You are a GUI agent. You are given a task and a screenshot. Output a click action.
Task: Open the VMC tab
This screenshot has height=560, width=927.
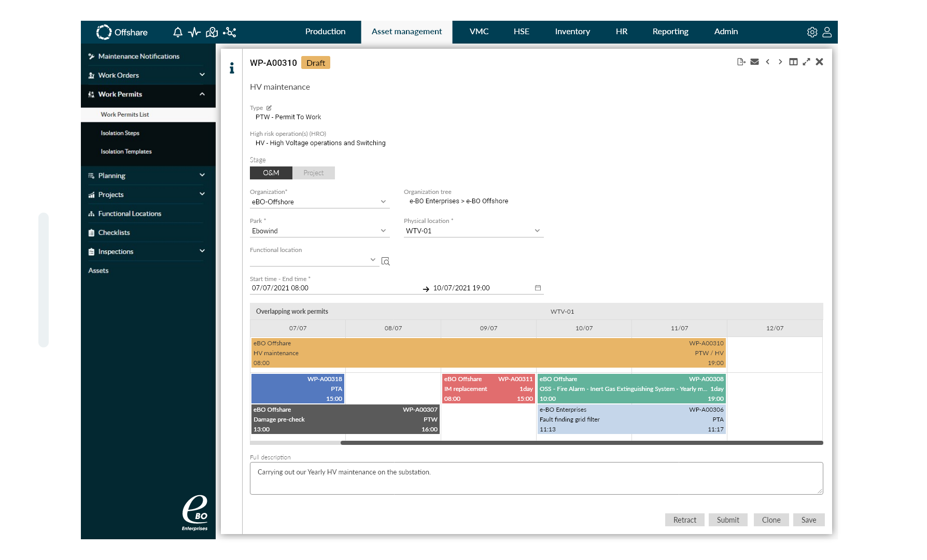(479, 32)
